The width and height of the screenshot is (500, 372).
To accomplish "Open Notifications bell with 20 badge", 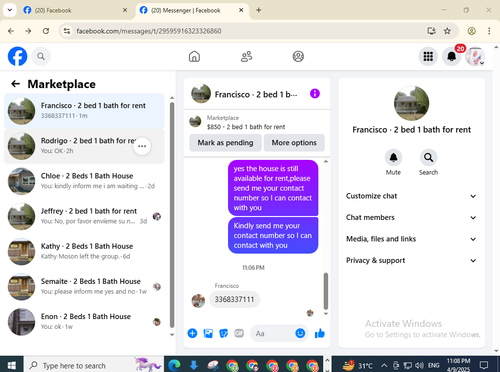I will (452, 56).
